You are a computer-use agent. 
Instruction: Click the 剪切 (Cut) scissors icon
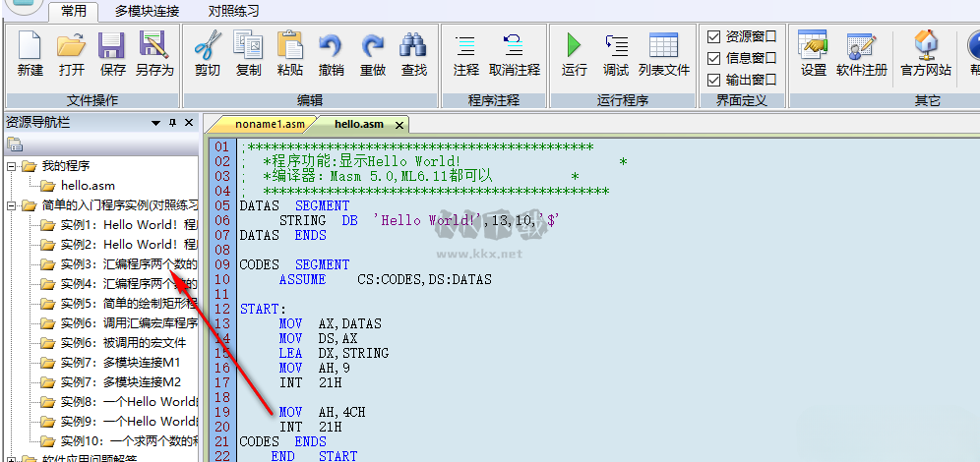pos(208,46)
